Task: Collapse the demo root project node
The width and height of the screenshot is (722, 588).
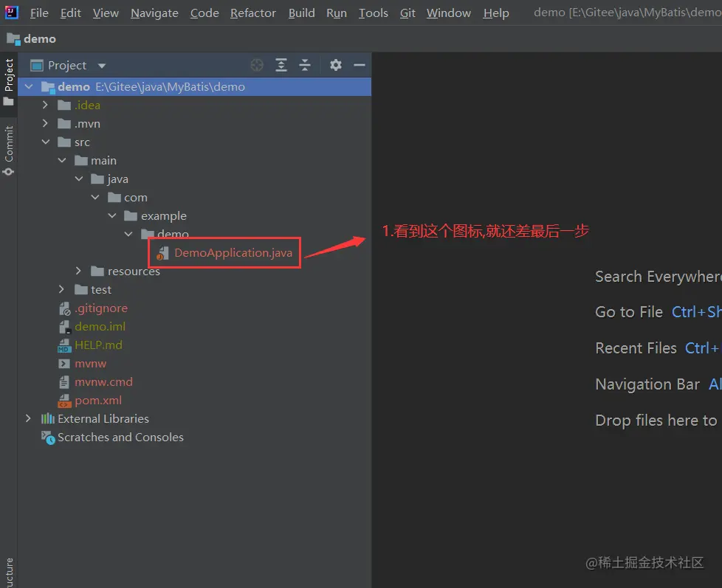Action: pyautogui.click(x=29, y=86)
